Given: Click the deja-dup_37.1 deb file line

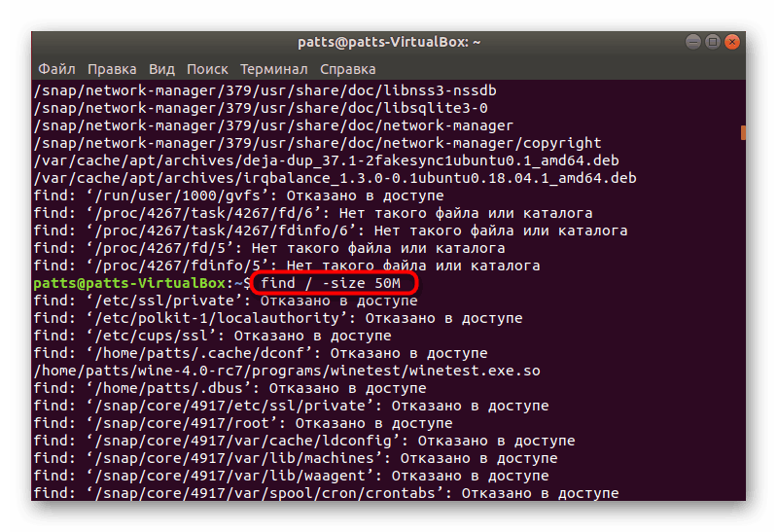Looking at the screenshot, I should pos(327,160).
